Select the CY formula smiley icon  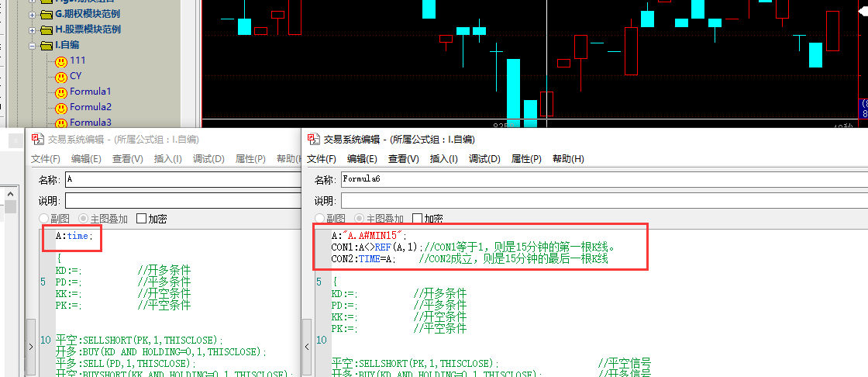pyautogui.click(x=60, y=77)
